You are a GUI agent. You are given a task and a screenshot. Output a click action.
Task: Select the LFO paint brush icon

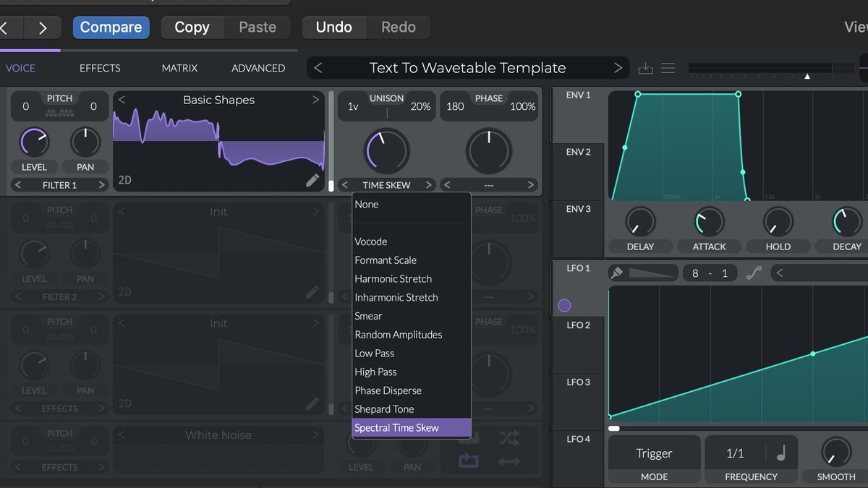(617, 273)
